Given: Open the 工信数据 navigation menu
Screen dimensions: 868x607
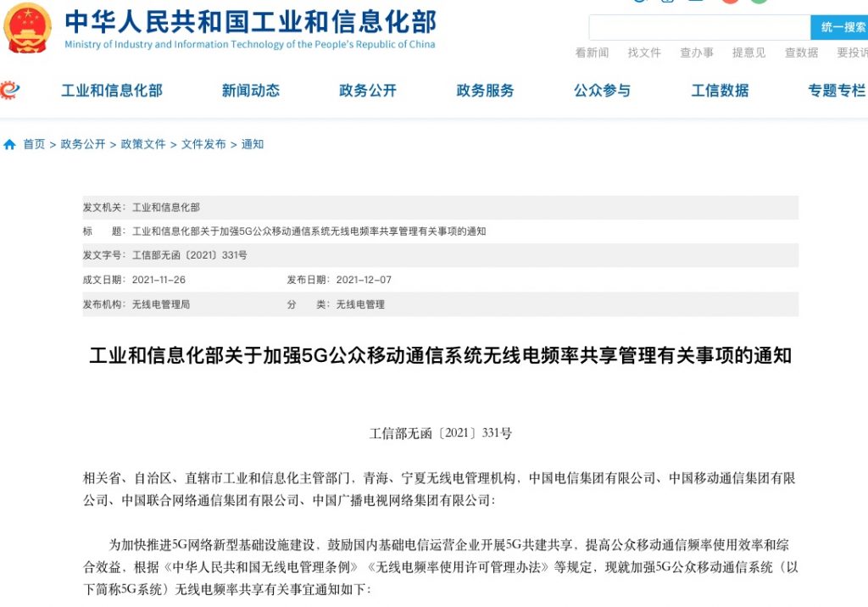Looking at the screenshot, I should point(720,90).
